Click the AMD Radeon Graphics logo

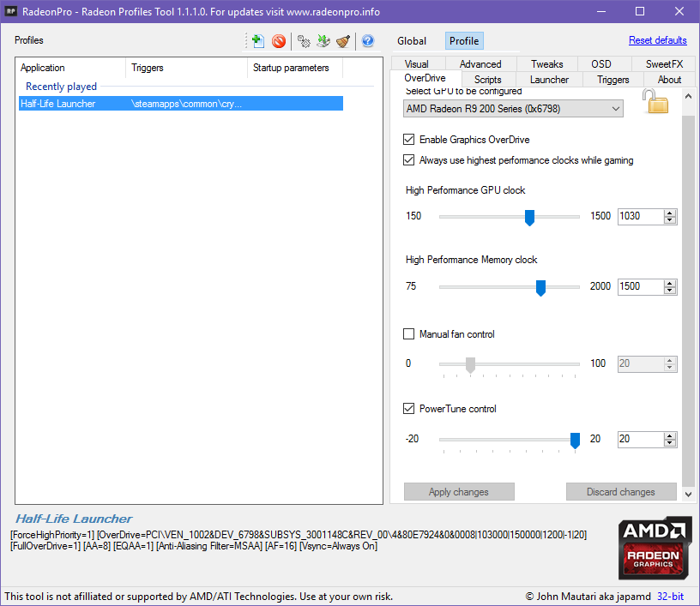[x=655, y=549]
